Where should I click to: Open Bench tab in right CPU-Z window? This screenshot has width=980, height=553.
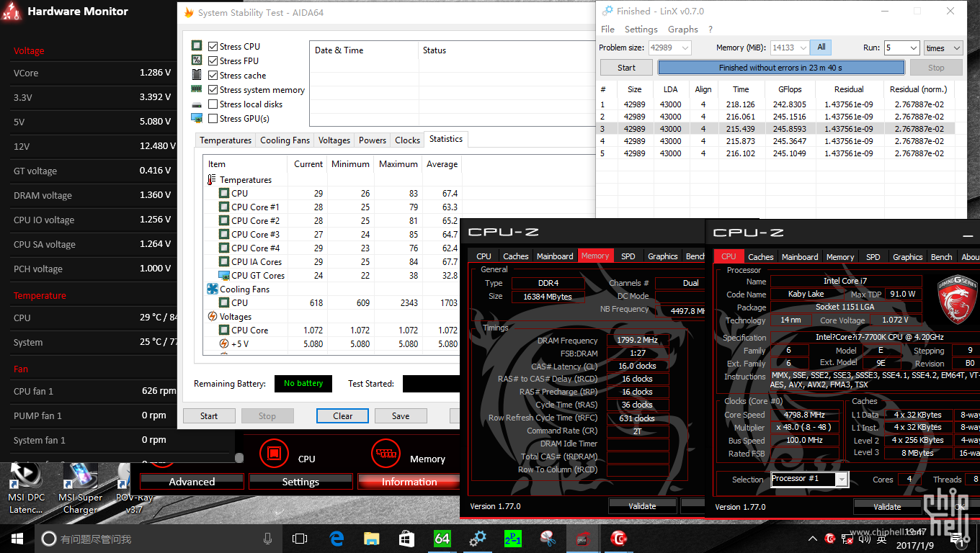coord(941,256)
